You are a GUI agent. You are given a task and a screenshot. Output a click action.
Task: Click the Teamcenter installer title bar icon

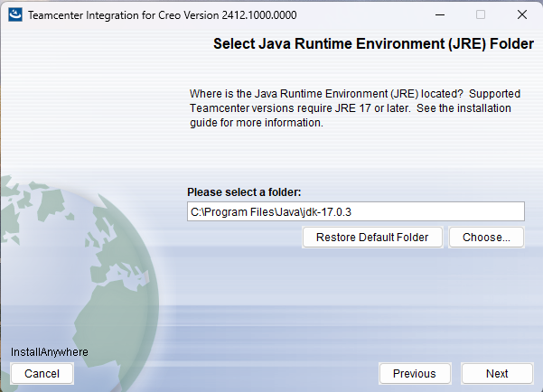15,14
